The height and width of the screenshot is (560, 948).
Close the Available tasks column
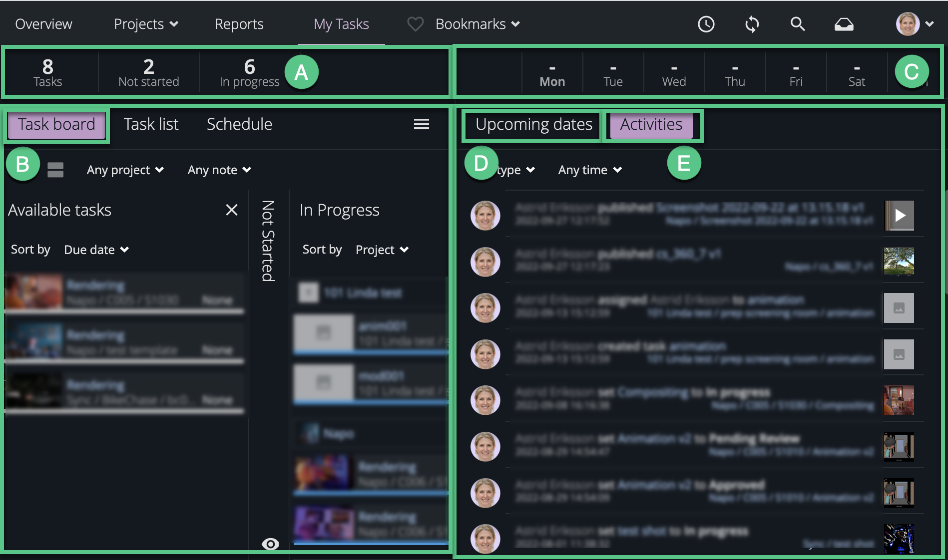click(231, 210)
